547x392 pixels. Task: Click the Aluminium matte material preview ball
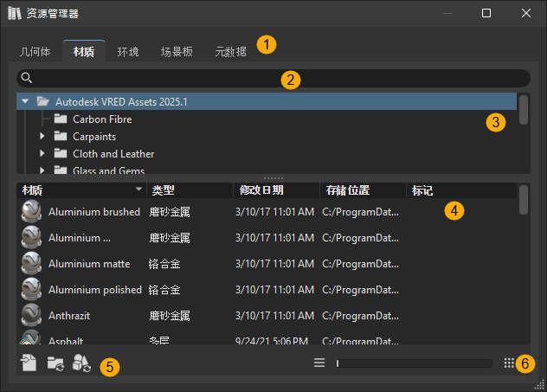[x=31, y=263]
